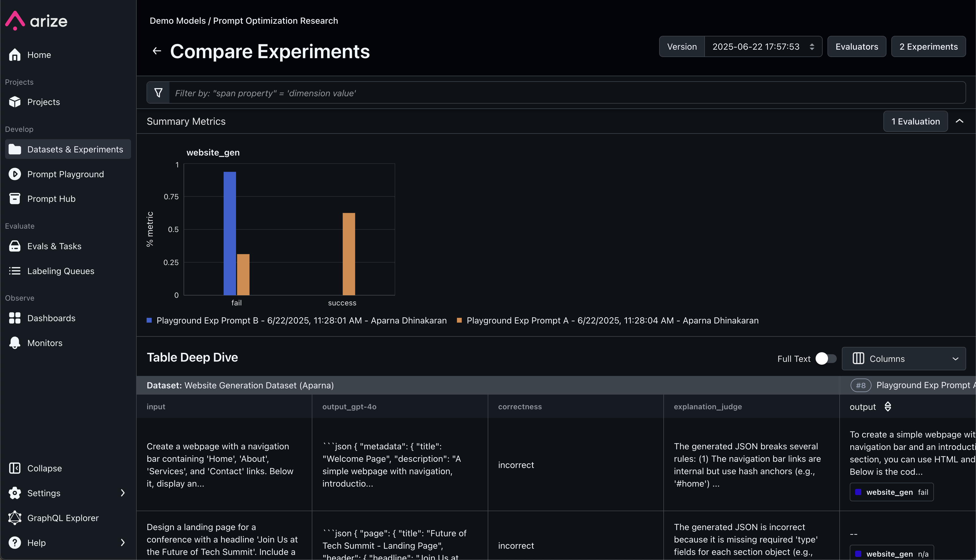
Task: Click the GraphQL Explorer icon
Action: [x=15, y=518]
